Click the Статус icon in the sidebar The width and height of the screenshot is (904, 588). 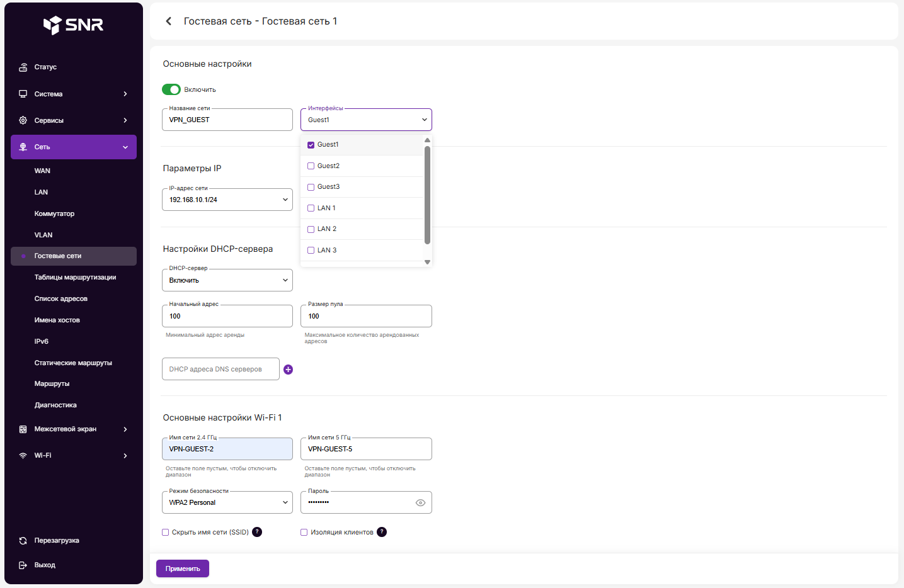click(x=23, y=67)
